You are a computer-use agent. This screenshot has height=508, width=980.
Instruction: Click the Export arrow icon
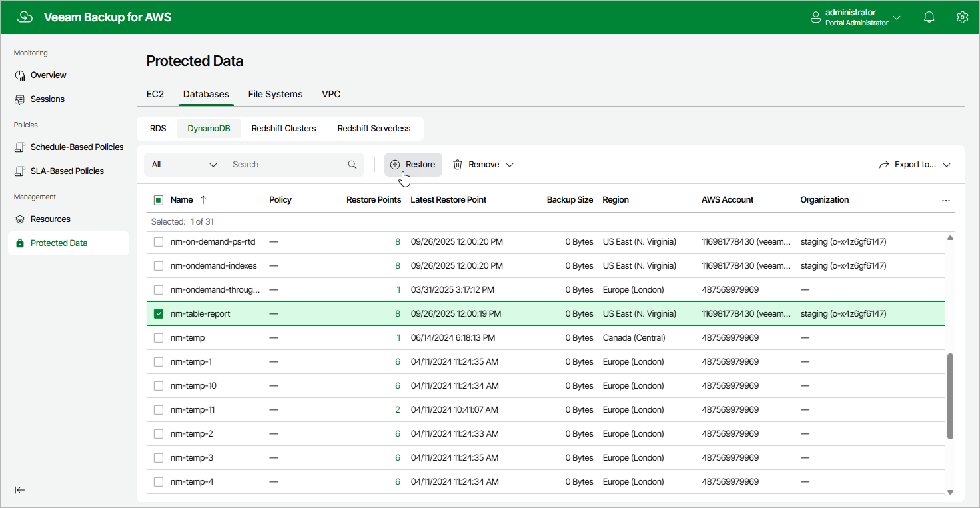(x=884, y=165)
